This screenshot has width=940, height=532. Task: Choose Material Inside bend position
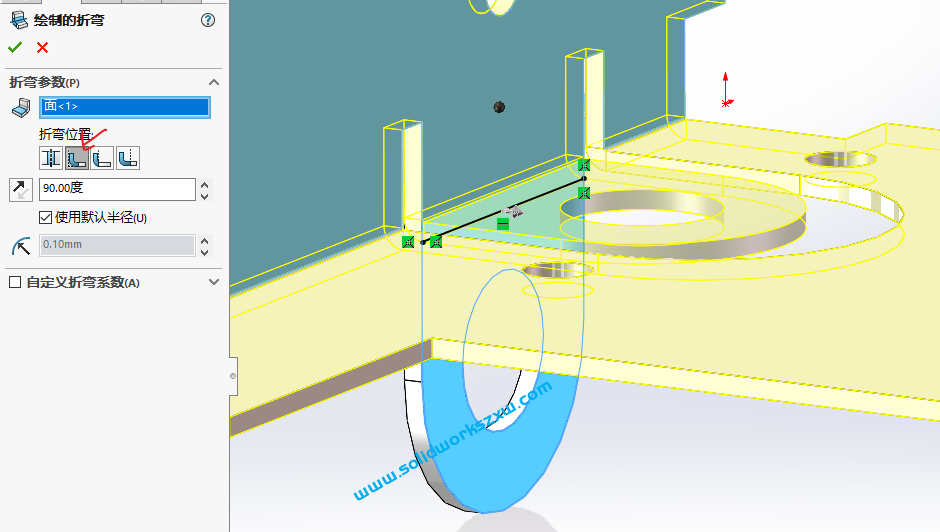[x=77, y=158]
